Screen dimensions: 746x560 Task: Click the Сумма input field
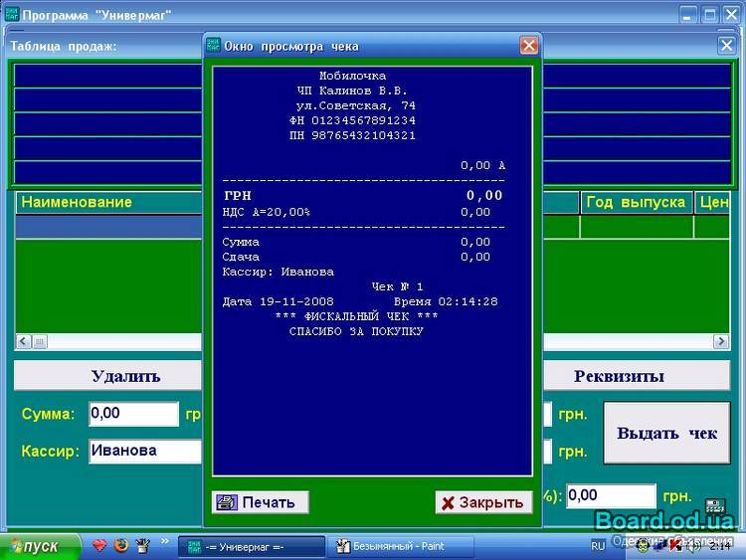pyautogui.click(x=133, y=414)
